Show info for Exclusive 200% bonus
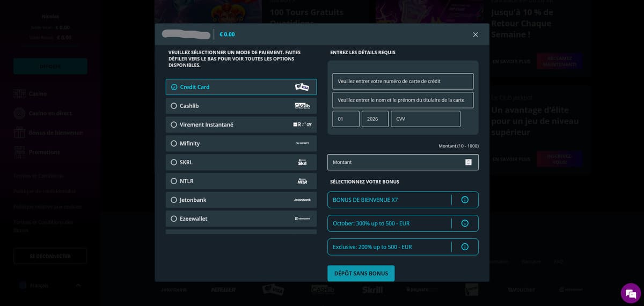Image resolution: width=644 pixels, height=306 pixels. click(x=465, y=247)
